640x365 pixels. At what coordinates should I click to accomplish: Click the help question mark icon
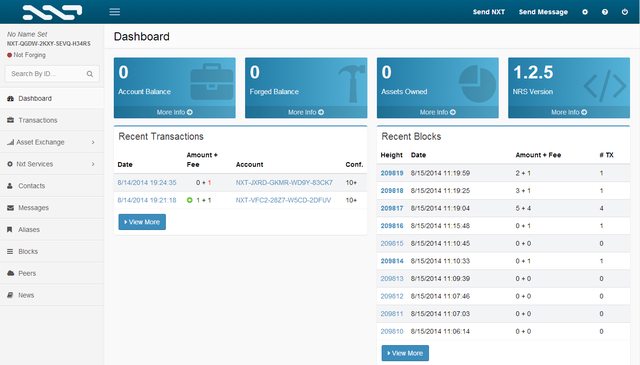pyautogui.click(x=605, y=12)
